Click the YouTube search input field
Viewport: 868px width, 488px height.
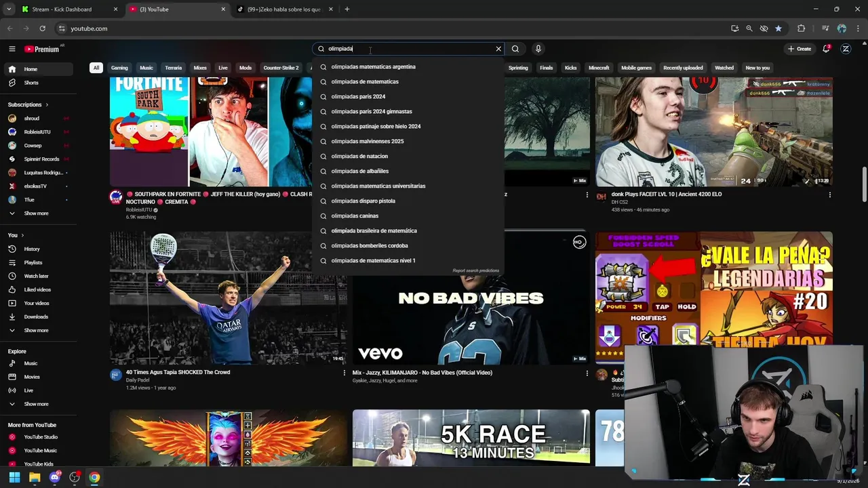click(409, 49)
